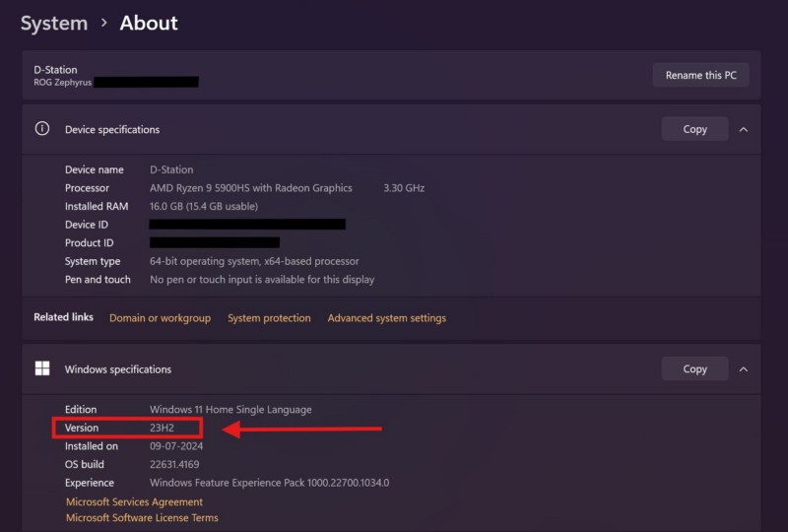788x532 pixels.
Task: Click the D-Station PC name at the top
Action: pyautogui.click(x=55, y=70)
